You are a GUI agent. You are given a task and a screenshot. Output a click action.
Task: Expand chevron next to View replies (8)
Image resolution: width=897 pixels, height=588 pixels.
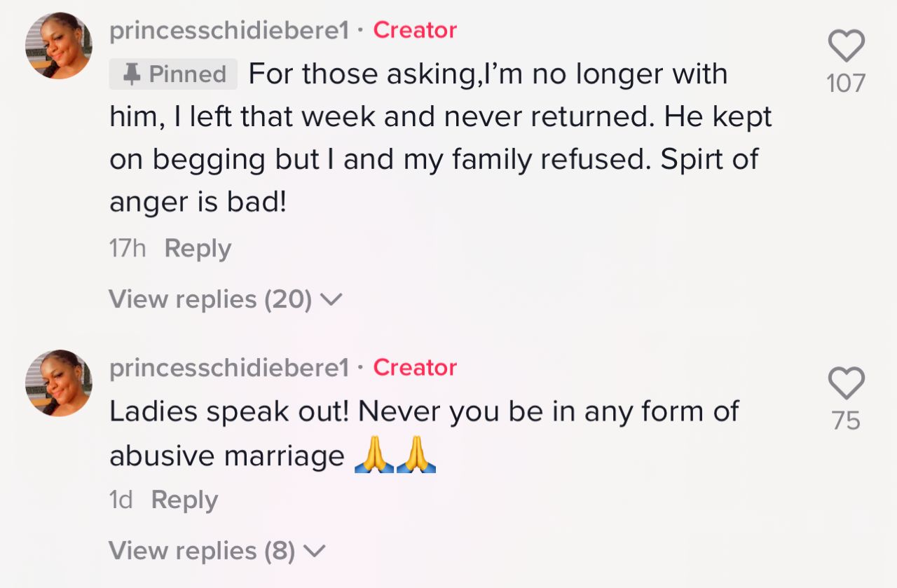click(x=315, y=552)
